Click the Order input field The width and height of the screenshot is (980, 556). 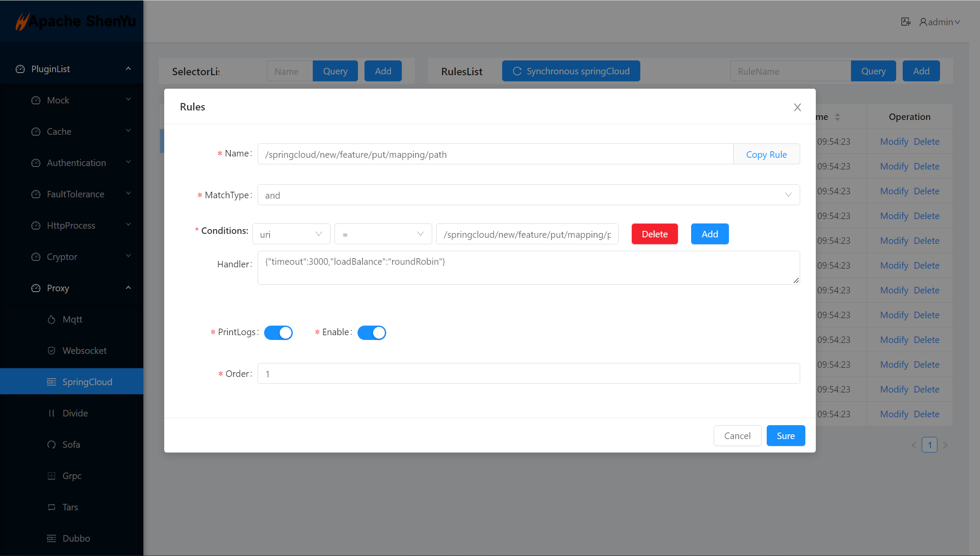point(528,374)
